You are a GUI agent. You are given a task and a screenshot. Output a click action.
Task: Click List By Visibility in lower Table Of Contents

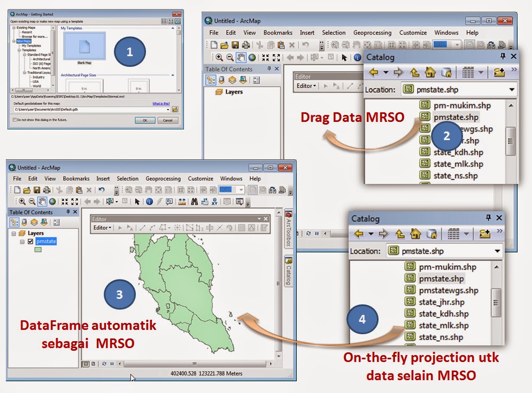[x=34, y=222]
